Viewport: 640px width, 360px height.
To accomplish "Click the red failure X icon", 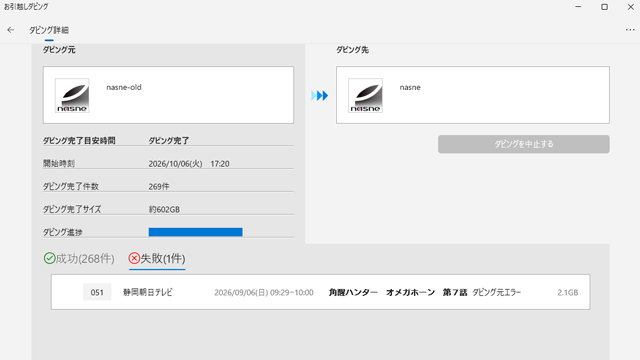I will coord(134,258).
